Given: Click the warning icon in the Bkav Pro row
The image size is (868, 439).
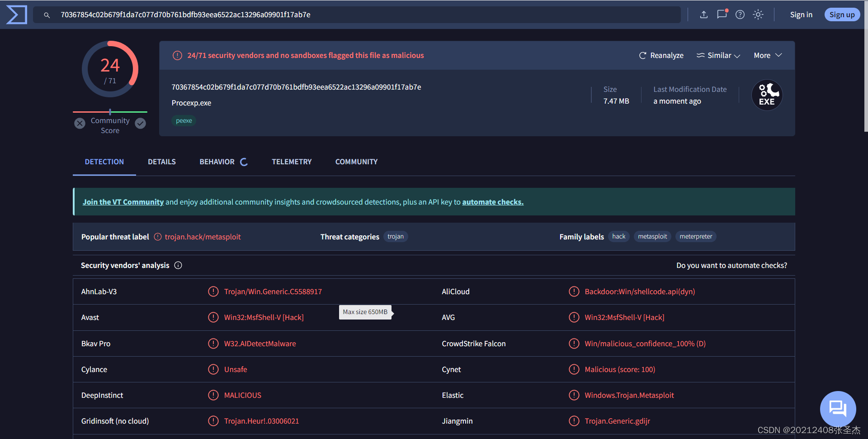Looking at the screenshot, I should click(213, 344).
